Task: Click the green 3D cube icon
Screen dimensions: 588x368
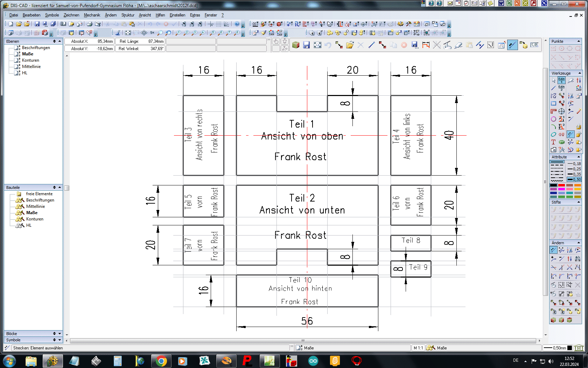Action: coord(296,45)
